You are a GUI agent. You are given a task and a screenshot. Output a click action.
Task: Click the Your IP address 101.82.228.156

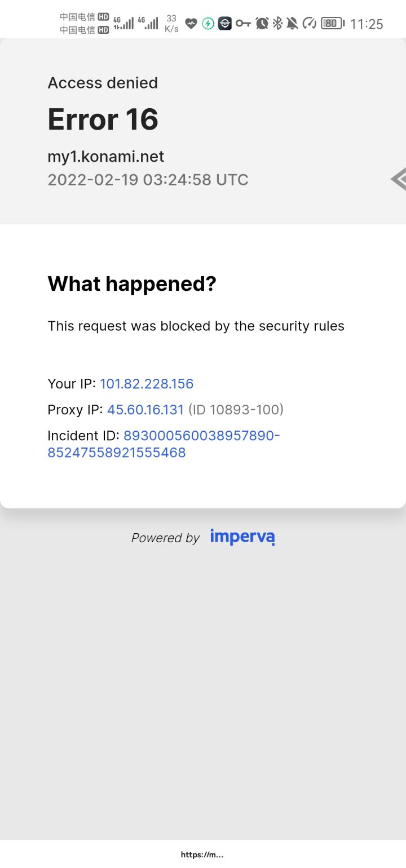click(147, 384)
